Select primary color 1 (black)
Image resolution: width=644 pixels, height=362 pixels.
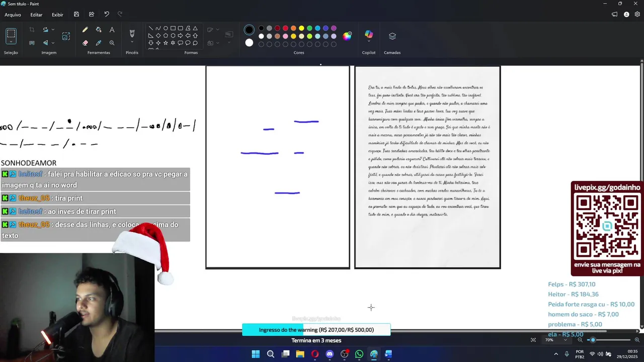click(x=249, y=30)
